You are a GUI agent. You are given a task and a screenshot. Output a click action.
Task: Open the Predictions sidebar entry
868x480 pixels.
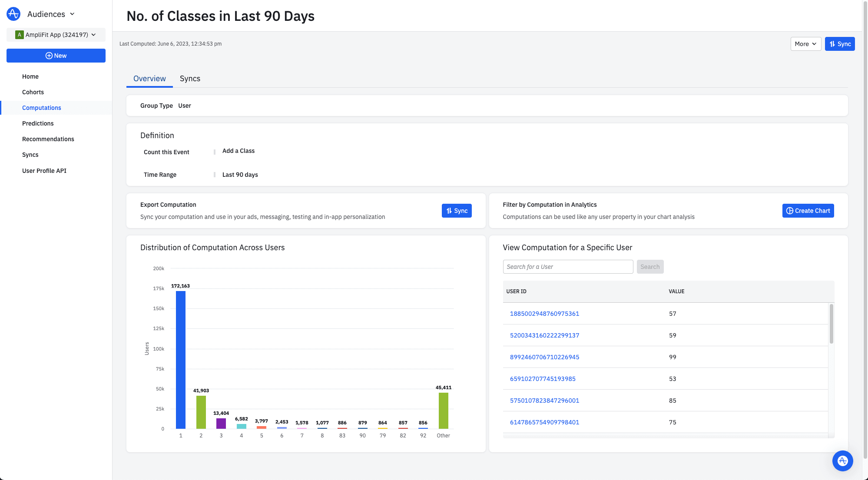(x=38, y=123)
